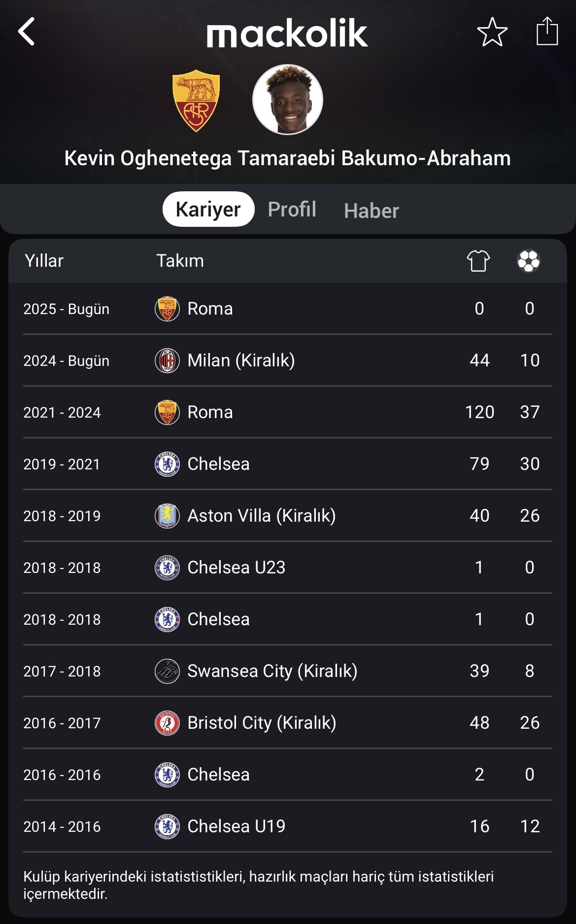
Task: Open the Chelsea U23 team row
Action: [x=288, y=568]
